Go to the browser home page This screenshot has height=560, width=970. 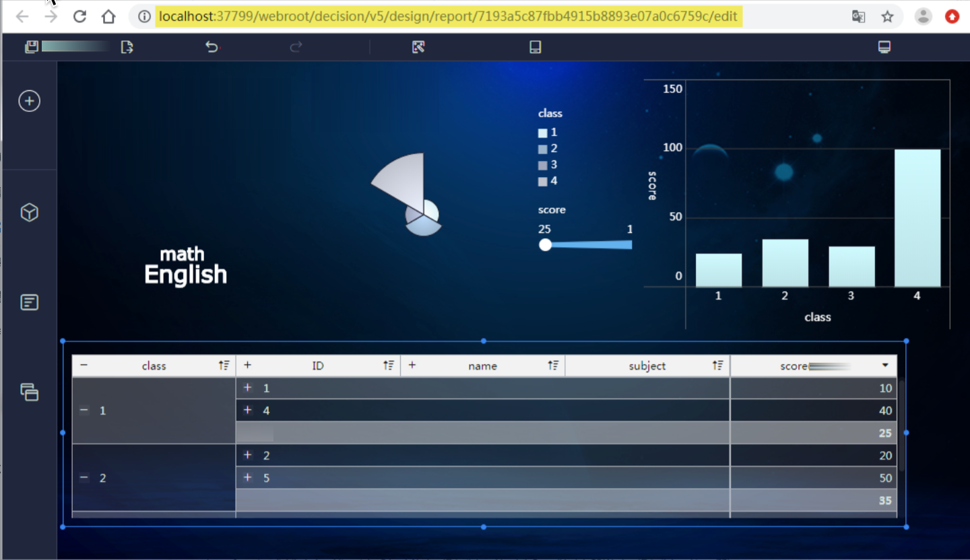coord(108,17)
